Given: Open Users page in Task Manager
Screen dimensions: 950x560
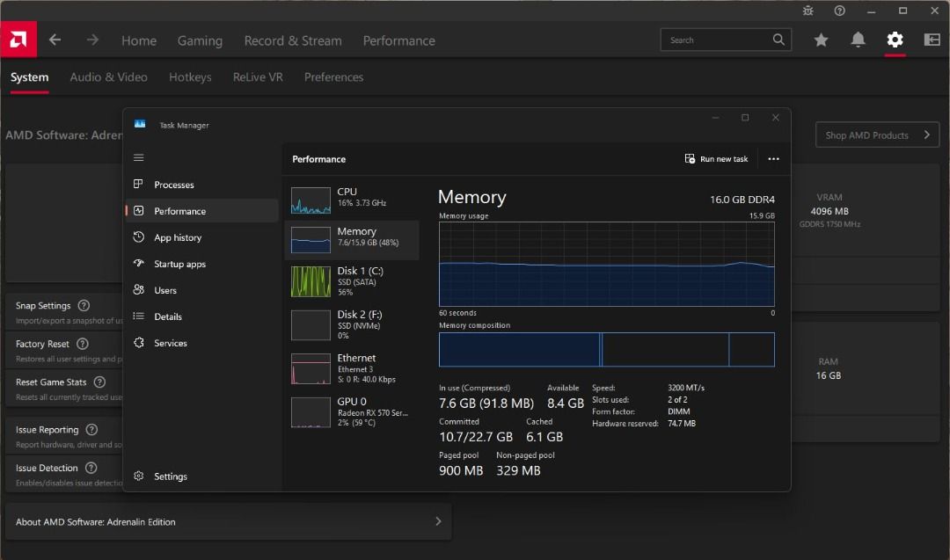Looking at the screenshot, I should 202,291.
